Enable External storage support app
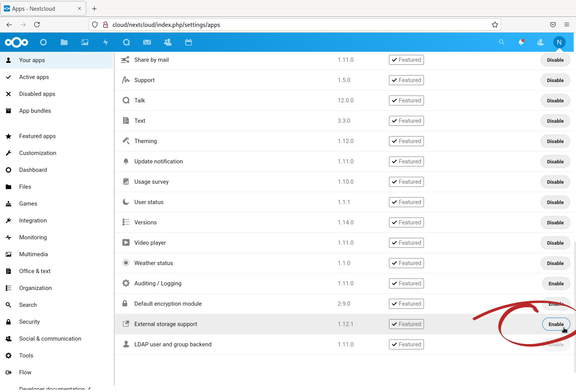This screenshot has height=392, width=576. coord(556,324)
